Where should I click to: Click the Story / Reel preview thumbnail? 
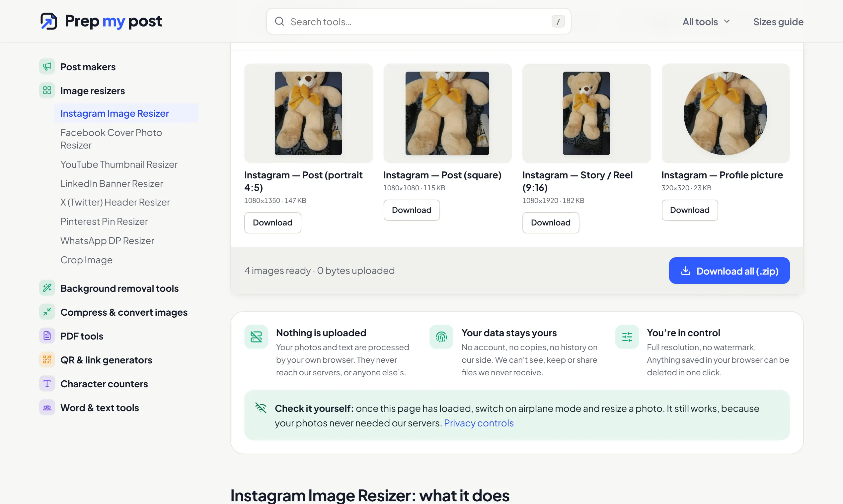coord(586,113)
